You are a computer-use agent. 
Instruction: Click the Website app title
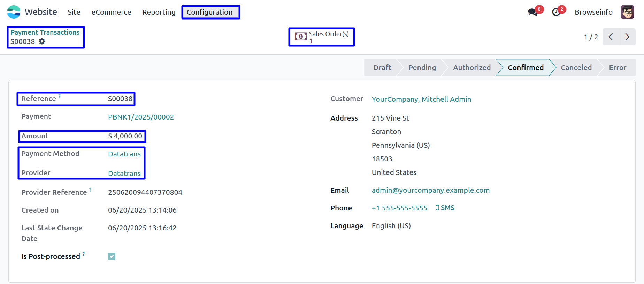pos(41,12)
